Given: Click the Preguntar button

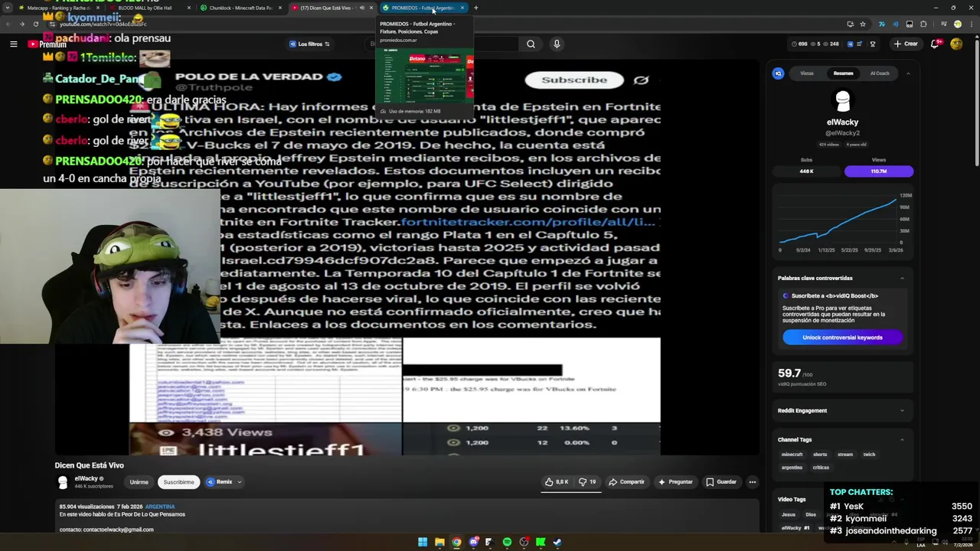Looking at the screenshot, I should pyautogui.click(x=675, y=482).
